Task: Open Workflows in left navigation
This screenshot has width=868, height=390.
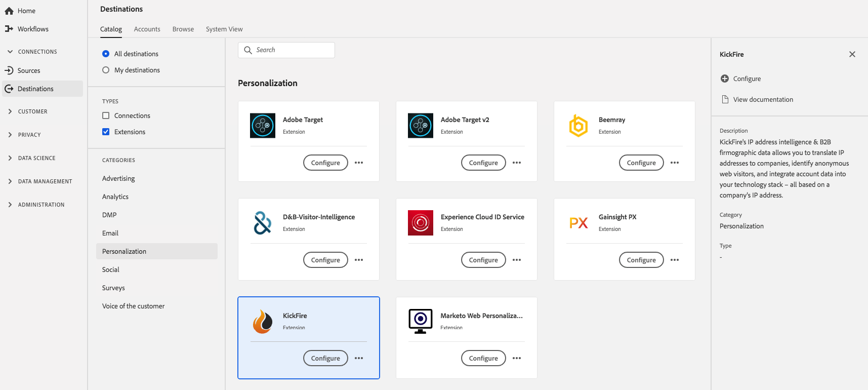Action: (33, 29)
